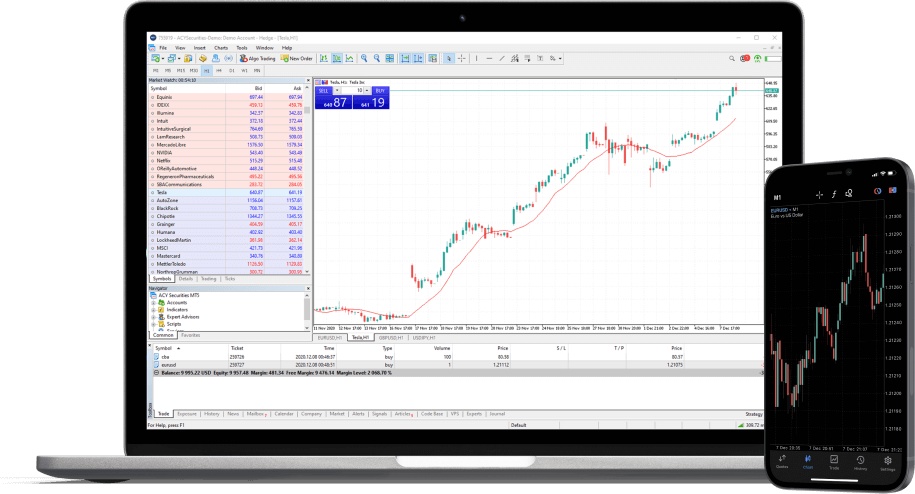Expand Expert Advisors in Navigator tree
The height and width of the screenshot is (494, 915).
pyautogui.click(x=153, y=317)
